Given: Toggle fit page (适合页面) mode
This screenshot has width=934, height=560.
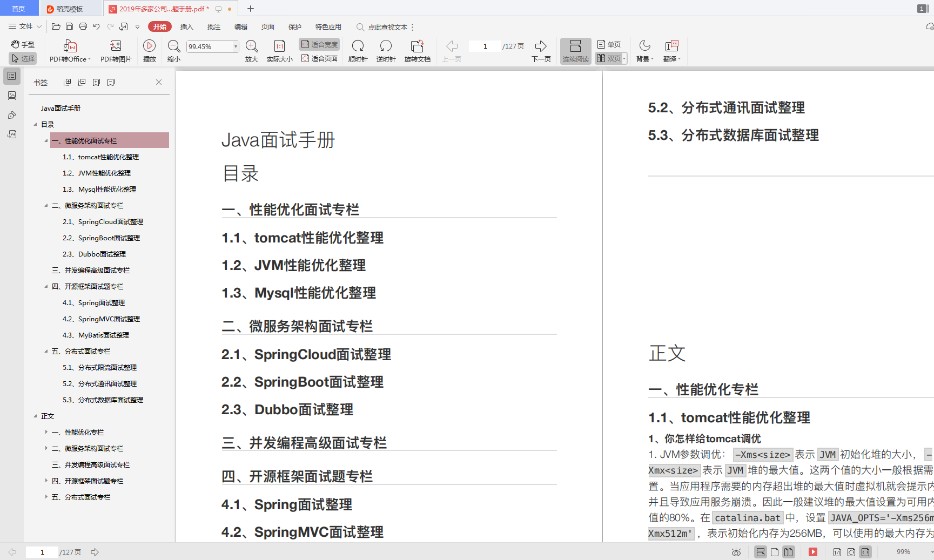Looking at the screenshot, I should click(319, 58).
